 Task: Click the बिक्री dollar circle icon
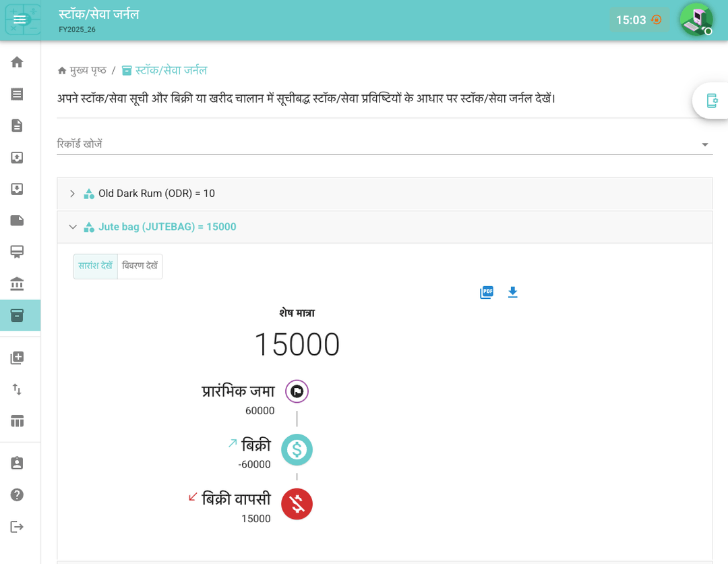tap(297, 449)
